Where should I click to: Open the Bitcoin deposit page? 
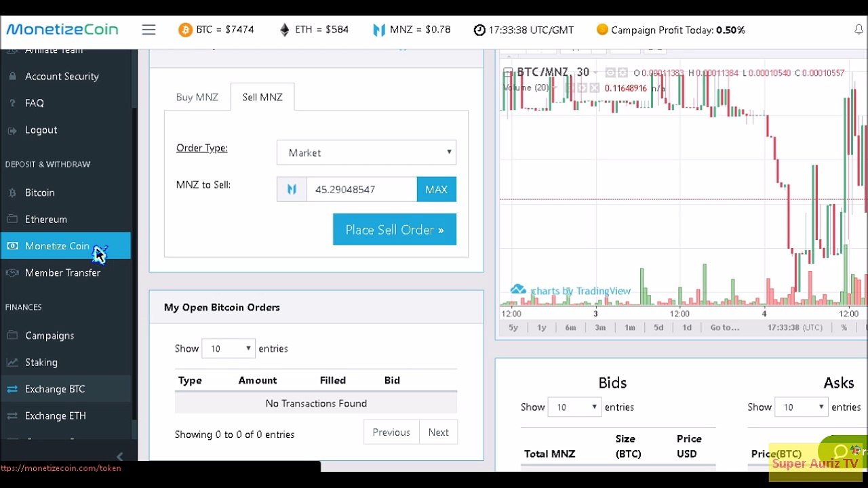40,192
